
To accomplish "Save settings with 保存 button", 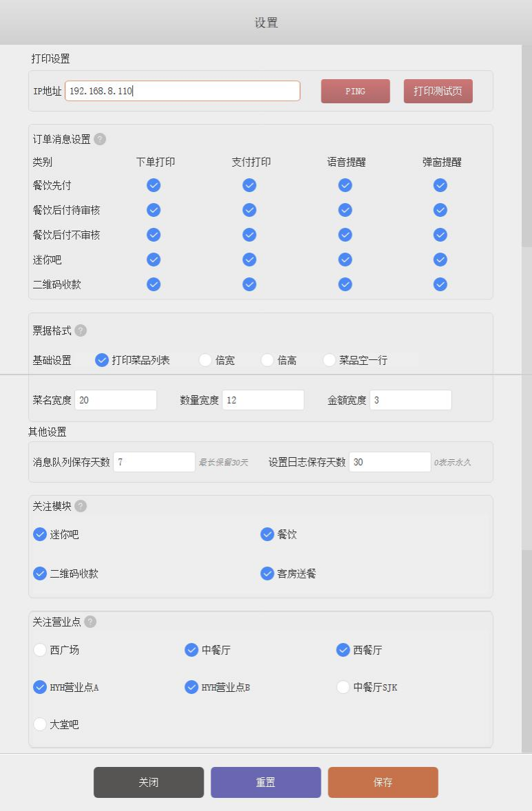I will [x=383, y=782].
